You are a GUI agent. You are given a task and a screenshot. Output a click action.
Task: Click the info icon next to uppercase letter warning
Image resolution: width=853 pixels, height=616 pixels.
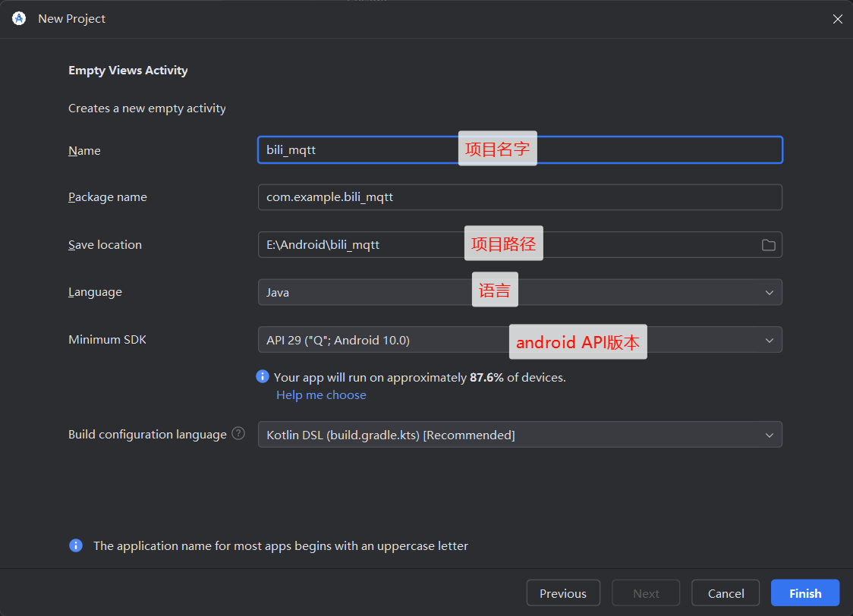pyautogui.click(x=76, y=545)
